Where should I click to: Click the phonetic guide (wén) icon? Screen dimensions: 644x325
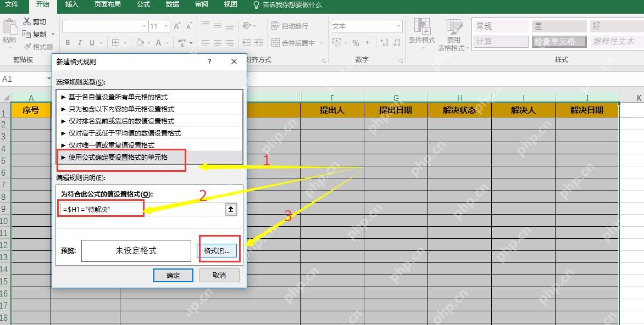(182, 43)
